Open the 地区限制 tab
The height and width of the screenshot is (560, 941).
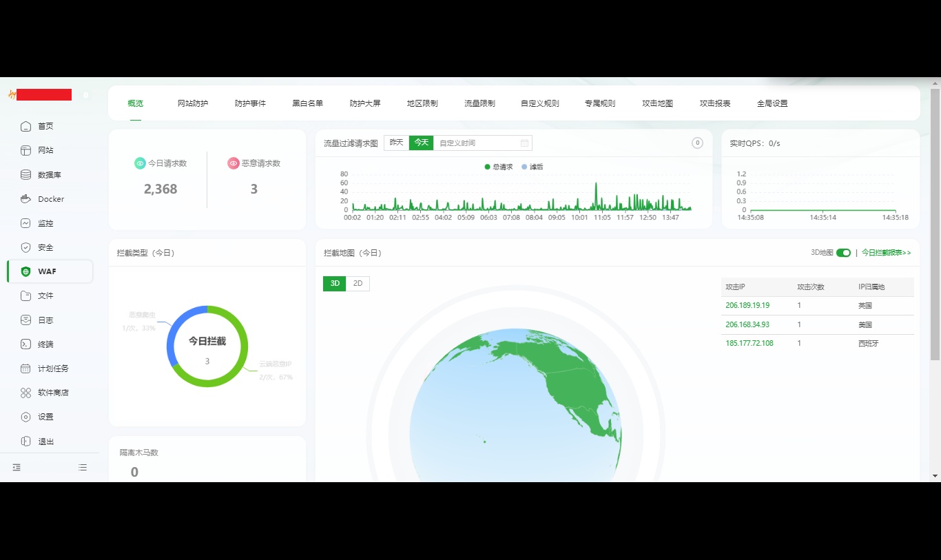(x=422, y=103)
